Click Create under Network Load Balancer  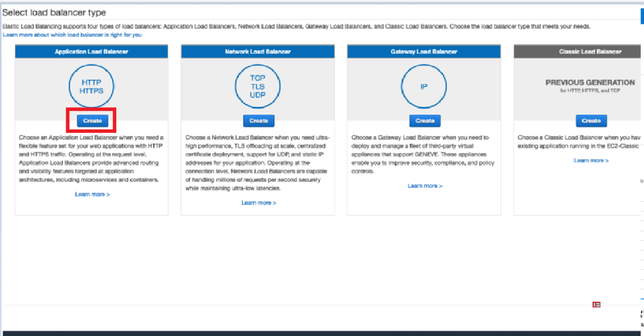click(x=259, y=121)
